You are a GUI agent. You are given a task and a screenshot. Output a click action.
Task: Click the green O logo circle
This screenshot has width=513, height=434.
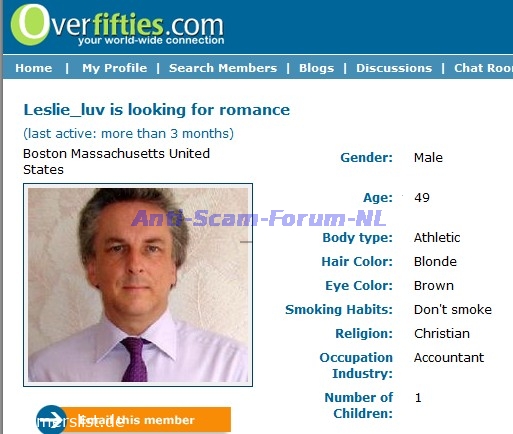30,25
